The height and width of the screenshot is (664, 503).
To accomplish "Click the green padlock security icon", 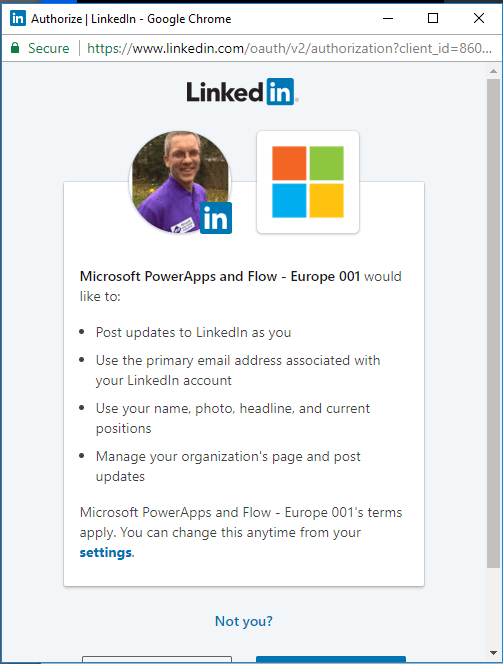I will (15, 48).
